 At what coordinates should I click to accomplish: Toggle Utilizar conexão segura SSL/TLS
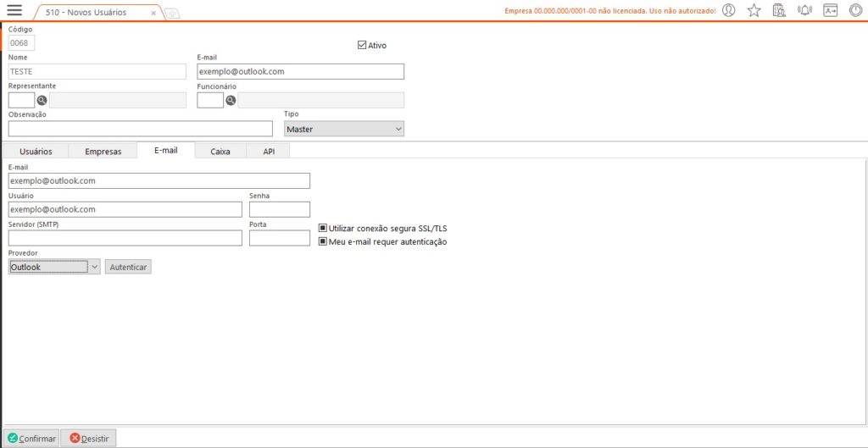click(x=323, y=228)
